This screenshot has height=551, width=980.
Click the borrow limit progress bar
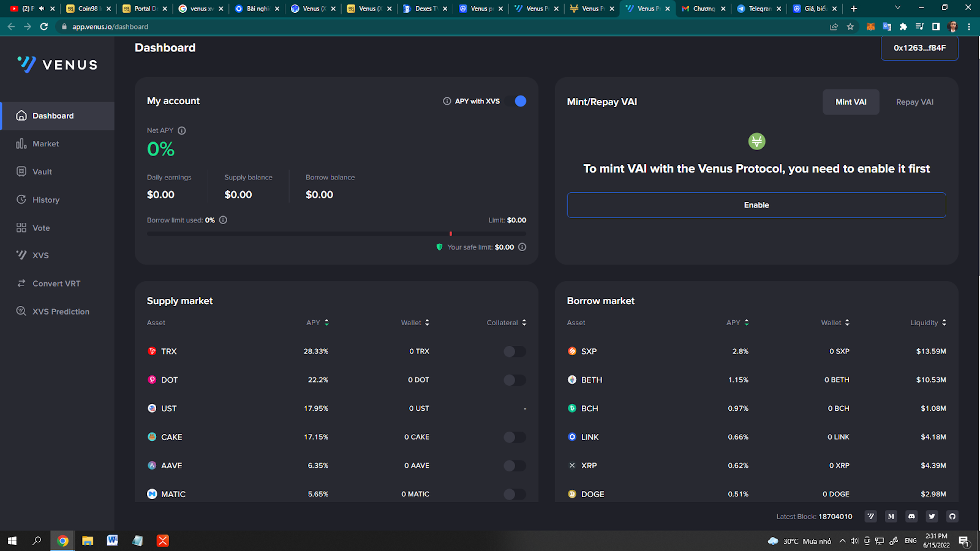(x=336, y=234)
